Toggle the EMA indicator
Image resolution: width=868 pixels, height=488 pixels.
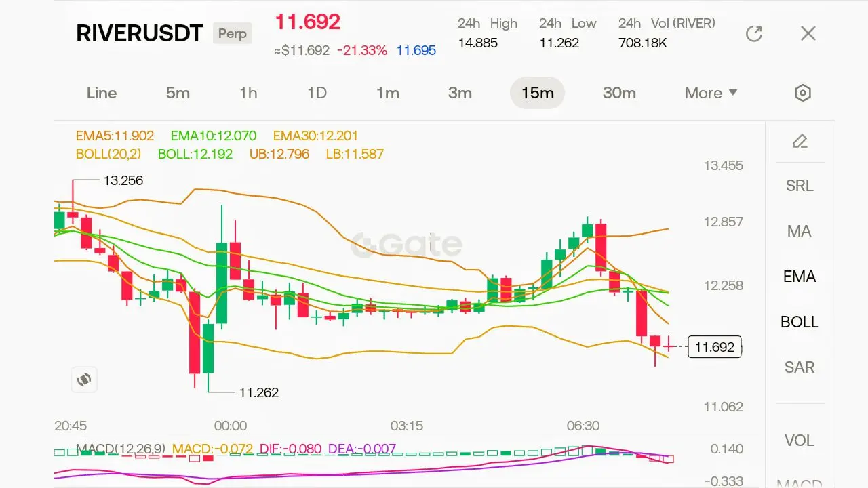click(800, 277)
